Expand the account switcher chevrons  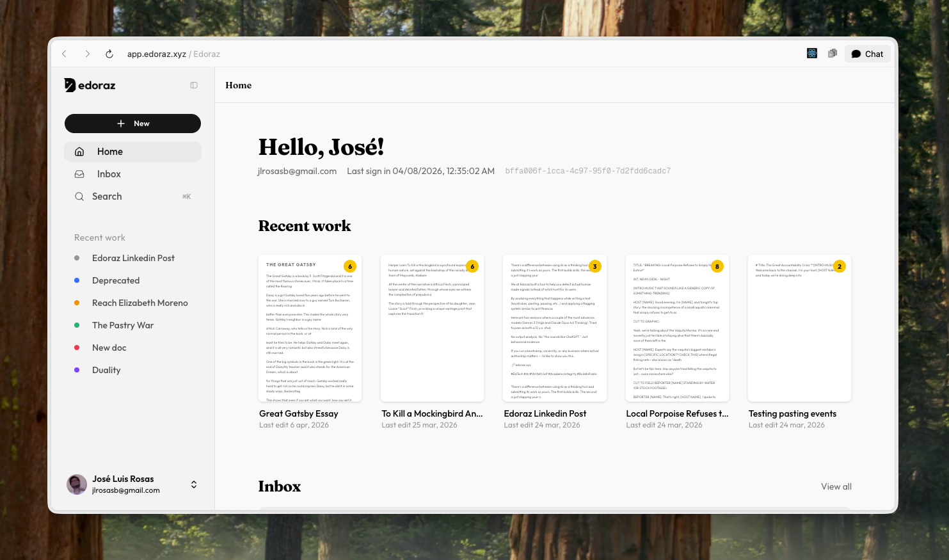click(194, 484)
